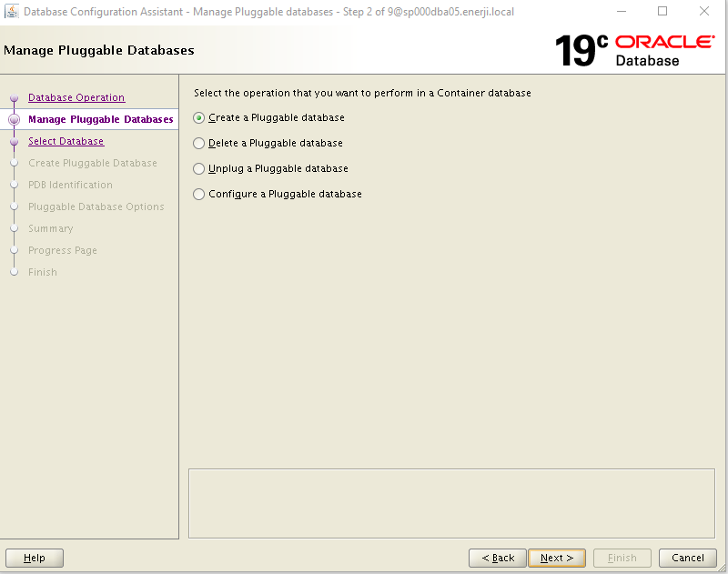Click the 'PDB Identification' step text
Screen dimensions: 728x574
71,185
